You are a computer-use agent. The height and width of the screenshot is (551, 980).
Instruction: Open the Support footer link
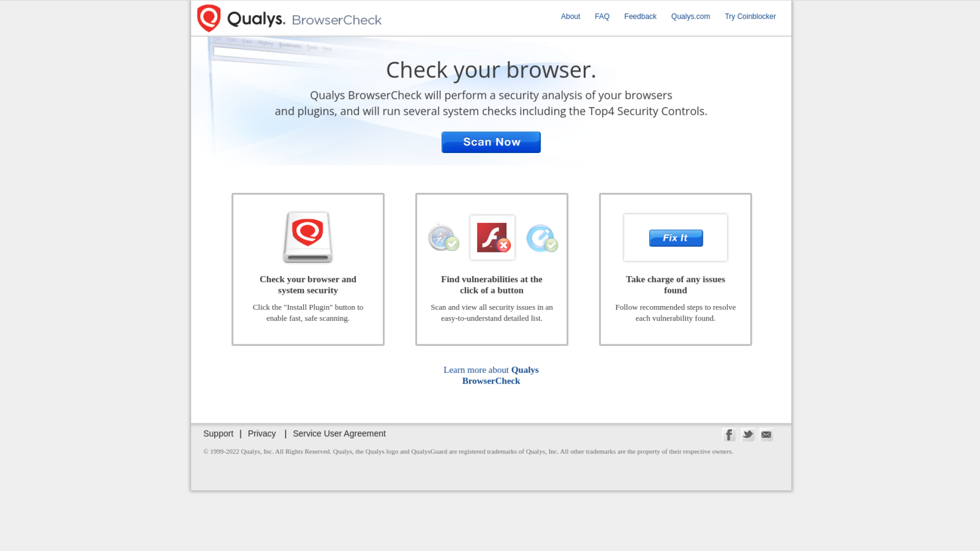pos(218,434)
